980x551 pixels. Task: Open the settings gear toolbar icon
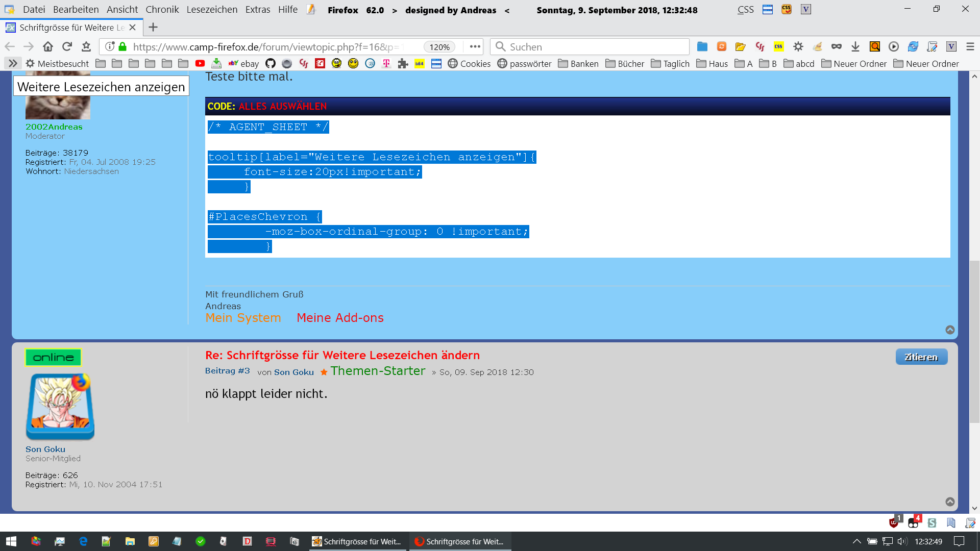tap(798, 46)
